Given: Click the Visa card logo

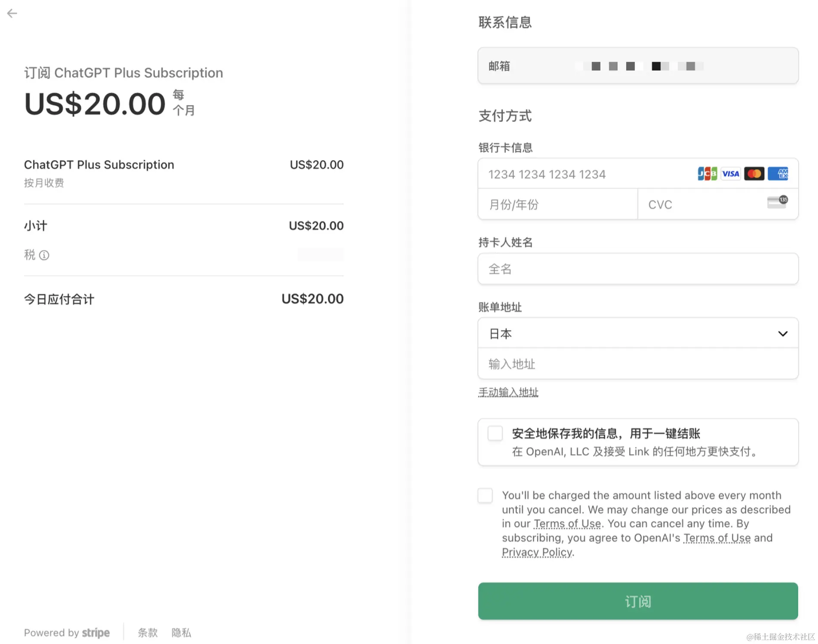Looking at the screenshot, I should point(731,174).
